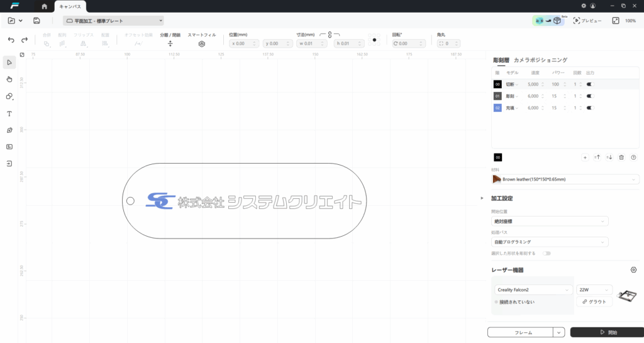Select the hand pan tool
This screenshot has height=343, width=644.
pyautogui.click(x=9, y=79)
